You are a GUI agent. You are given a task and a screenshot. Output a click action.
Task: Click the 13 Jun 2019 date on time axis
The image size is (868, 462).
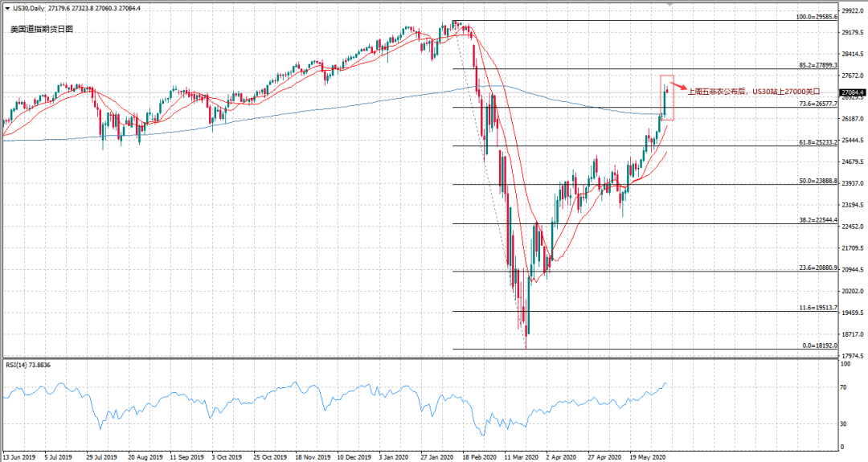pos(19,456)
